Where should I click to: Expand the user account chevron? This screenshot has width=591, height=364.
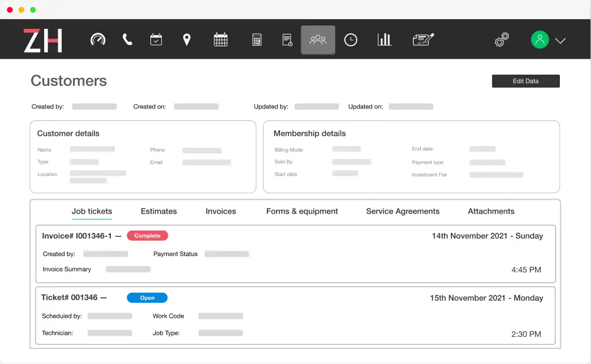click(560, 41)
